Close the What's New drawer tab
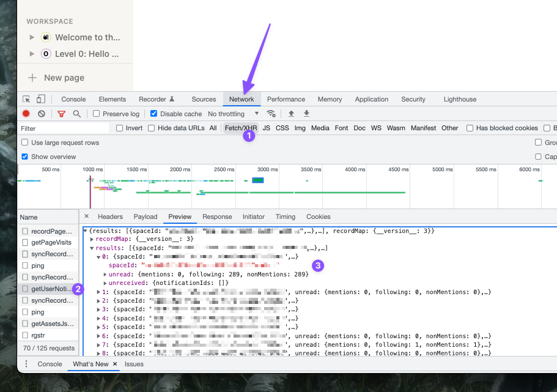Image resolution: width=557 pixels, height=392 pixels. coord(115,364)
